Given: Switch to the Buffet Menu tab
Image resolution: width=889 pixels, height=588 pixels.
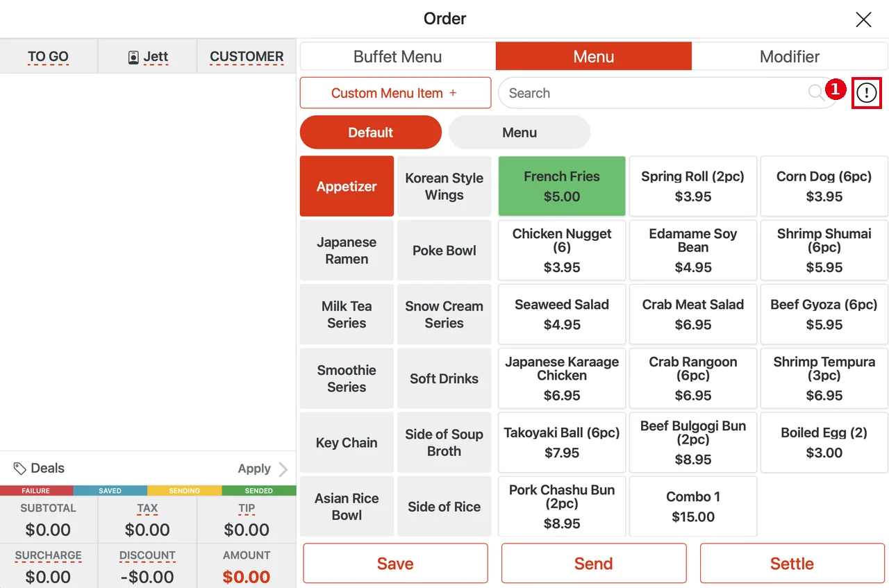Looking at the screenshot, I should [x=397, y=56].
